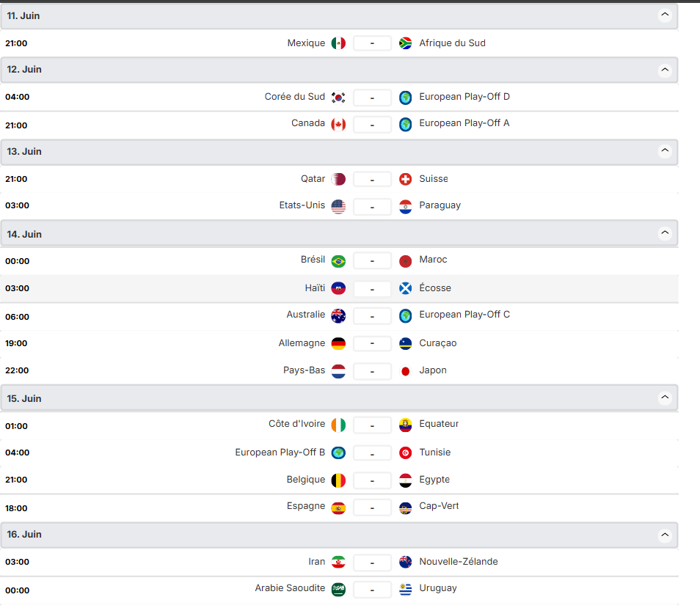Open the Paraguay team link
Viewport: 700px width, 608px height.
pyautogui.click(x=440, y=205)
